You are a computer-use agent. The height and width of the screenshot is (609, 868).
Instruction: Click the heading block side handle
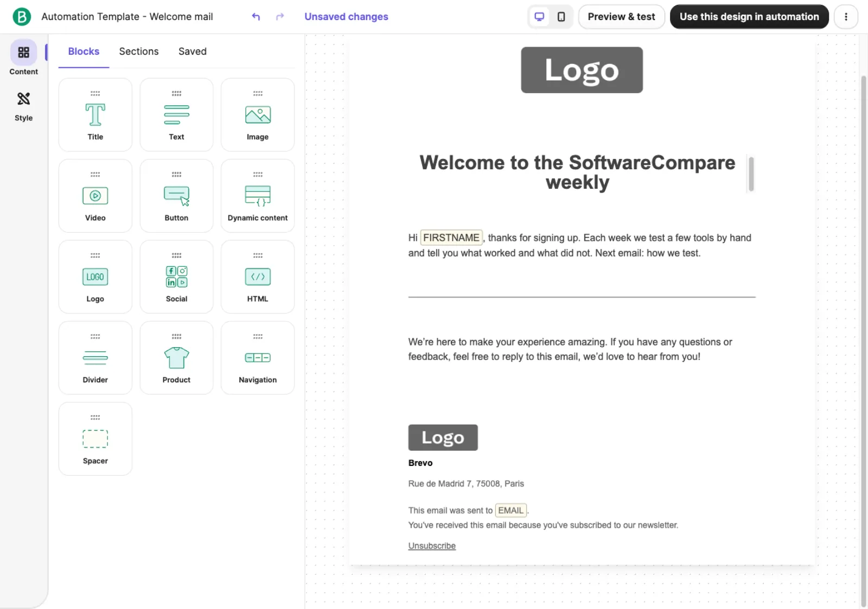click(x=751, y=174)
